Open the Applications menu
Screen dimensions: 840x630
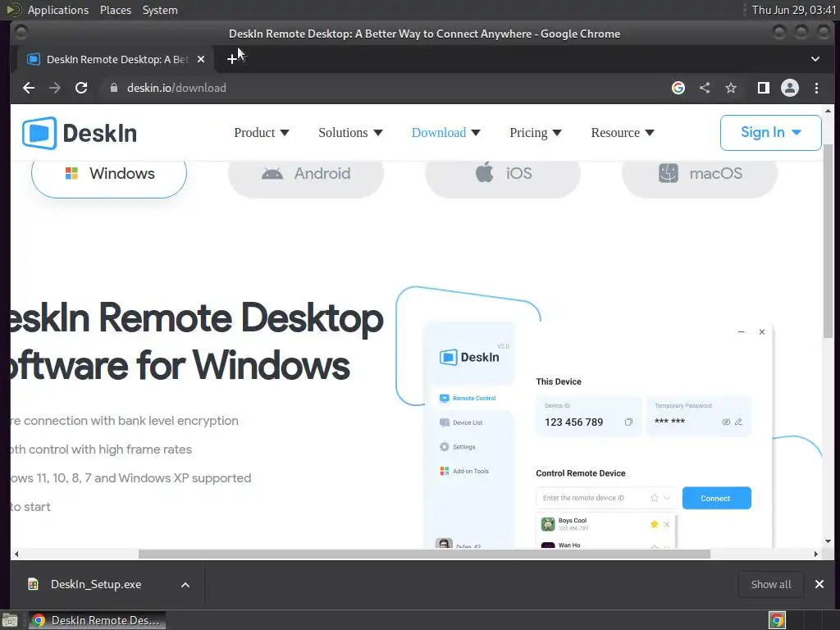pos(58,10)
